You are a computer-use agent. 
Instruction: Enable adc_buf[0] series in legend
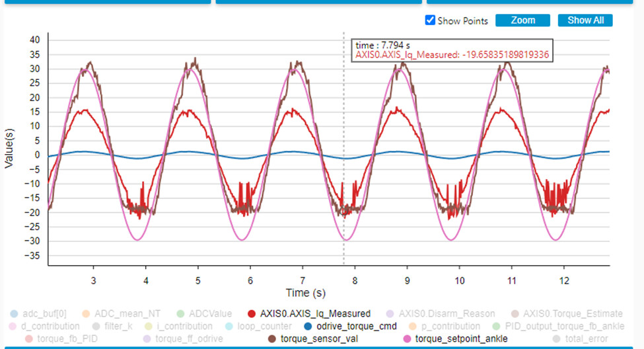click(x=45, y=313)
